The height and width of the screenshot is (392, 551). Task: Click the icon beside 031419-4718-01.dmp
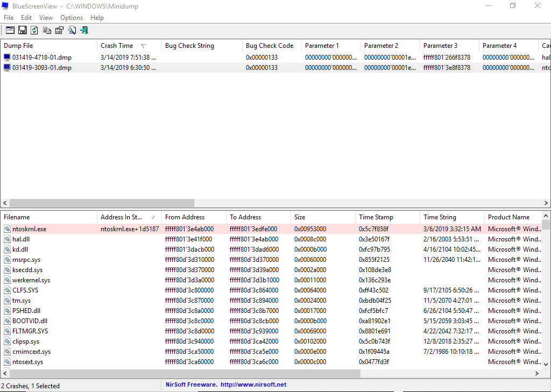click(x=7, y=57)
